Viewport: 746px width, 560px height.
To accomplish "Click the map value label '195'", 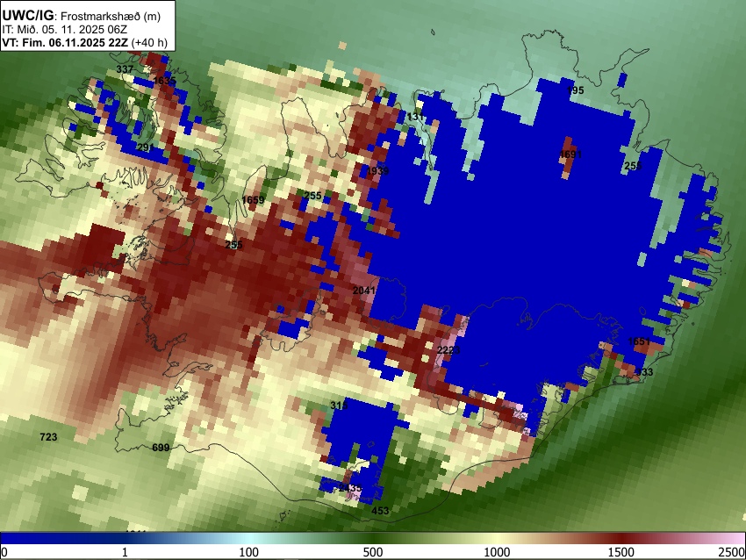I will [575, 90].
